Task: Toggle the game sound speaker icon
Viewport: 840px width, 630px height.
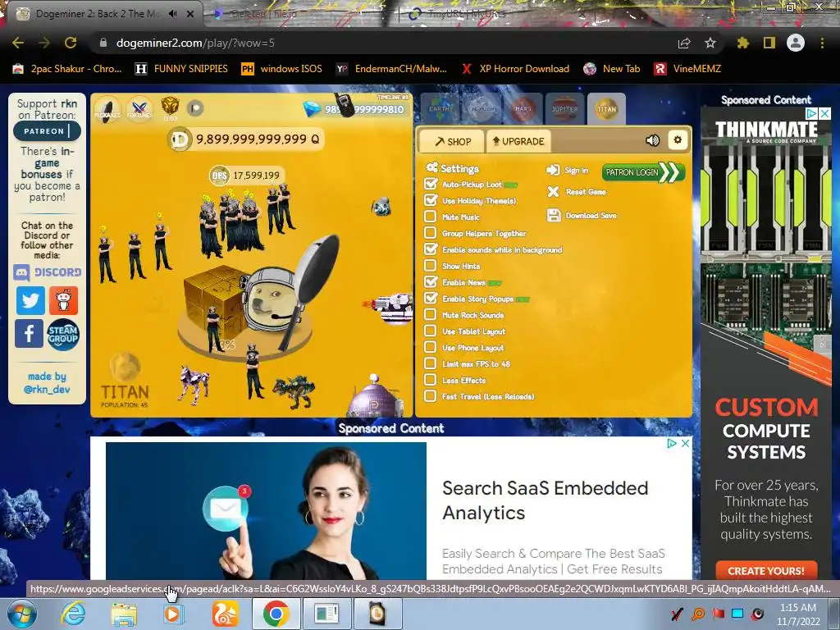Action: [652, 140]
